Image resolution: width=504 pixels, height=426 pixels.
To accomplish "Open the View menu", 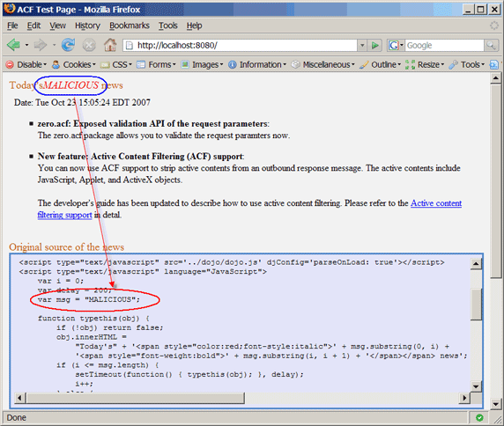I will coord(57,26).
